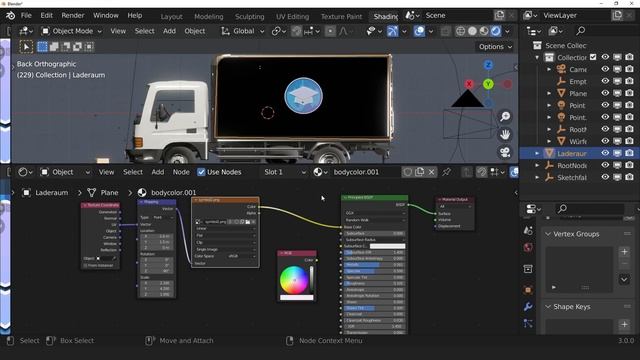Viewport: 640px width, 360px height.
Task: Click the RGB node color wheel
Action: point(293,280)
